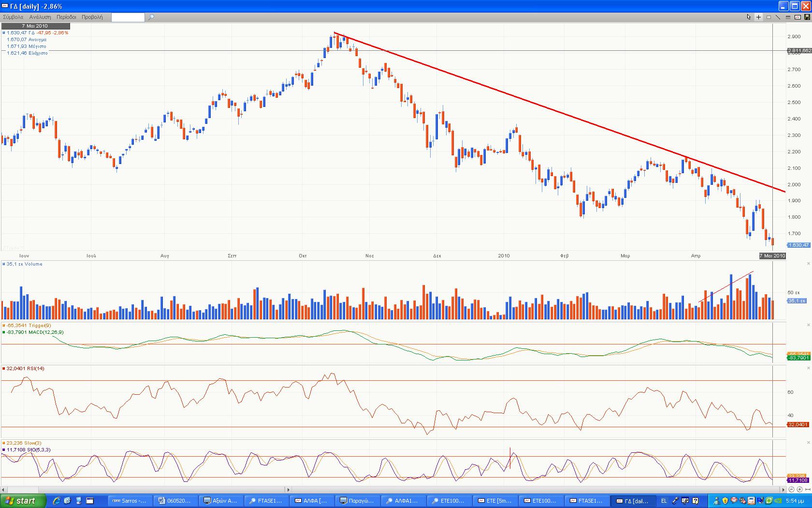This screenshot has width=812, height=508.
Task: Switch to the Αξιών taskbar window
Action: 221,501
